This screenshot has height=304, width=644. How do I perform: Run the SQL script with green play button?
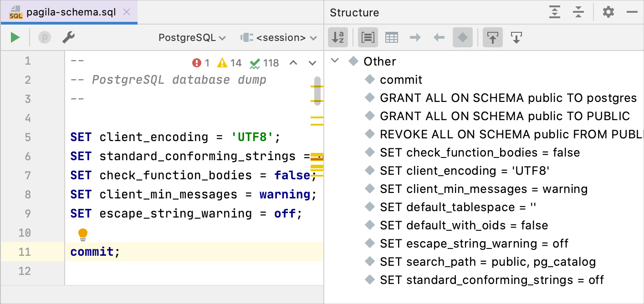15,37
